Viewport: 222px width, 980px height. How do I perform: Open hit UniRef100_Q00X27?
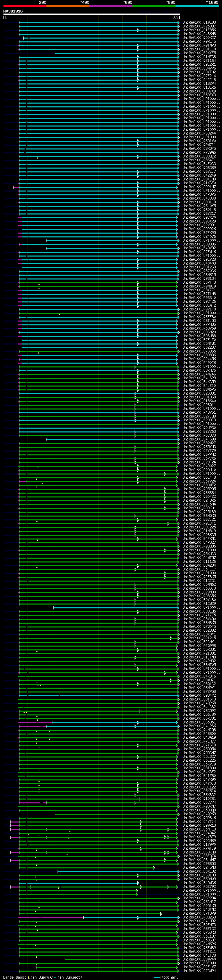[199, 38]
